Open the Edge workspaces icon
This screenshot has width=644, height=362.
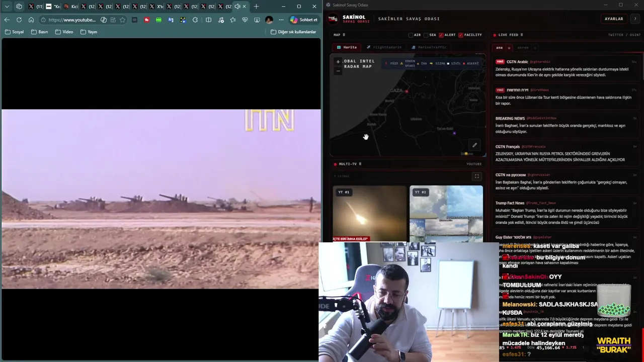[x=19, y=6]
